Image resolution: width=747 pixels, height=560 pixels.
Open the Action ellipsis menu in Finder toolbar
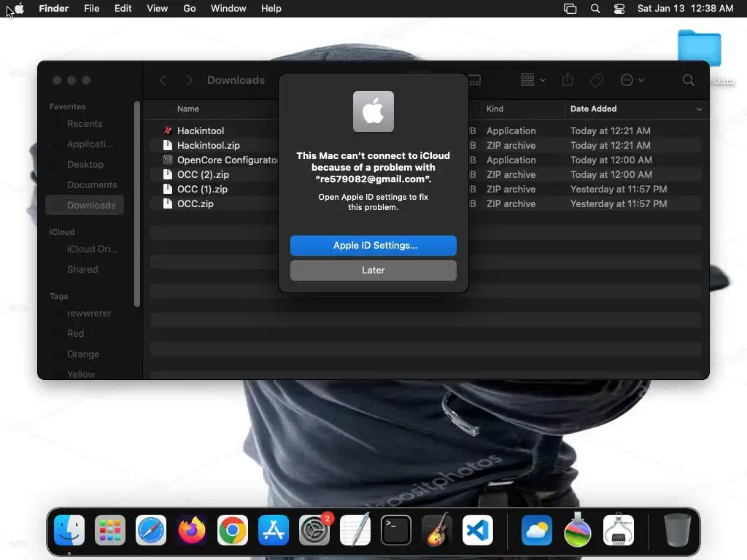point(632,80)
